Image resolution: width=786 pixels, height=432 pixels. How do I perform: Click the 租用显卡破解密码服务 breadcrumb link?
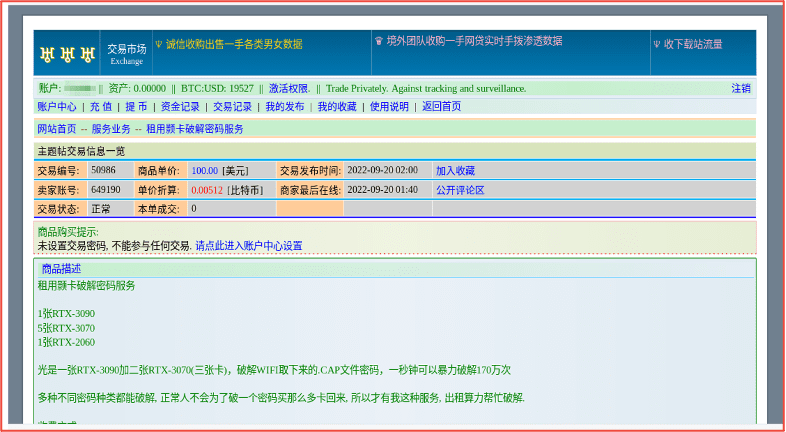pos(194,129)
